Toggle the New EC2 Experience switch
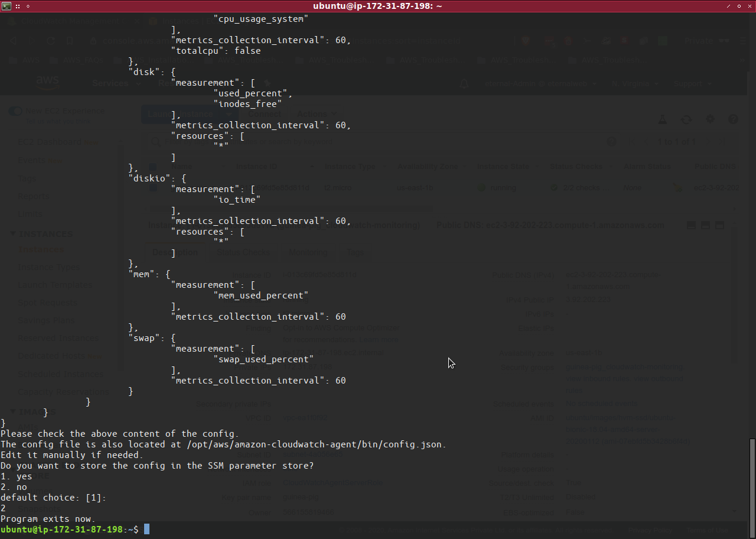The height and width of the screenshot is (539, 756). point(15,111)
